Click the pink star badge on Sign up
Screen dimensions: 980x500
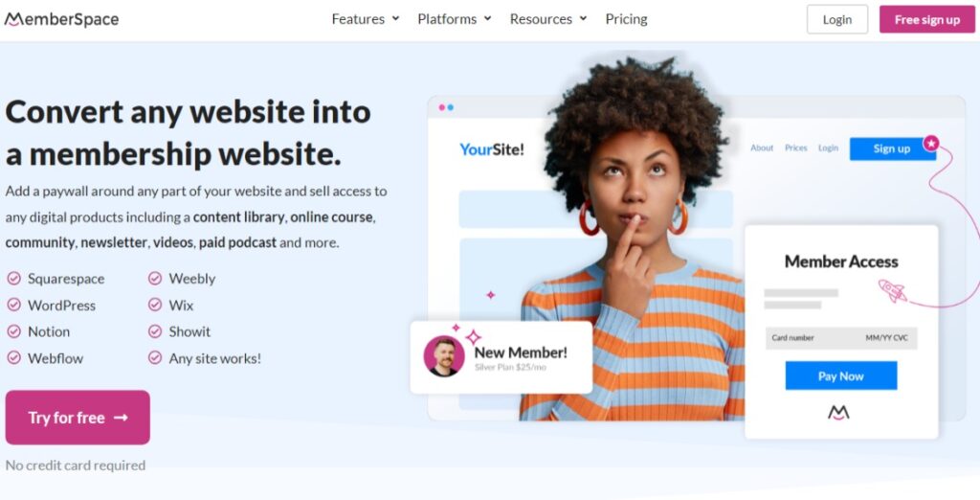pos(931,144)
